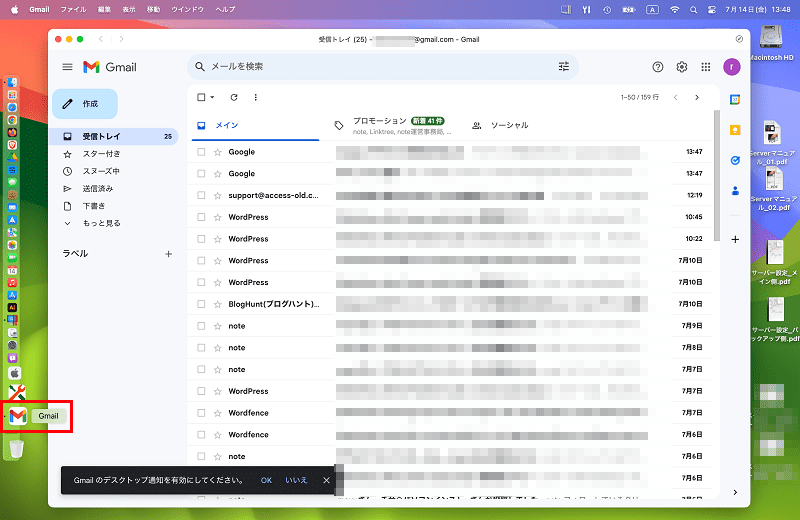Screen dimensions: 800x520
Task: Open Google Calendar side panel icon
Action: point(735,100)
